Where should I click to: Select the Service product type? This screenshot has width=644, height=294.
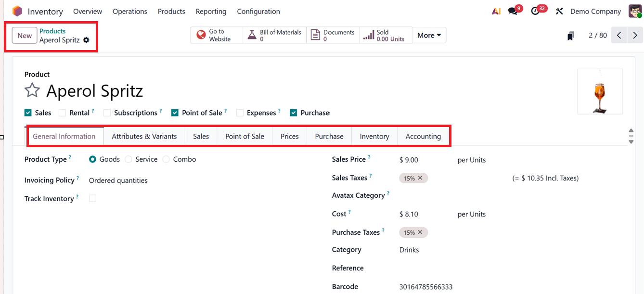[128, 159]
